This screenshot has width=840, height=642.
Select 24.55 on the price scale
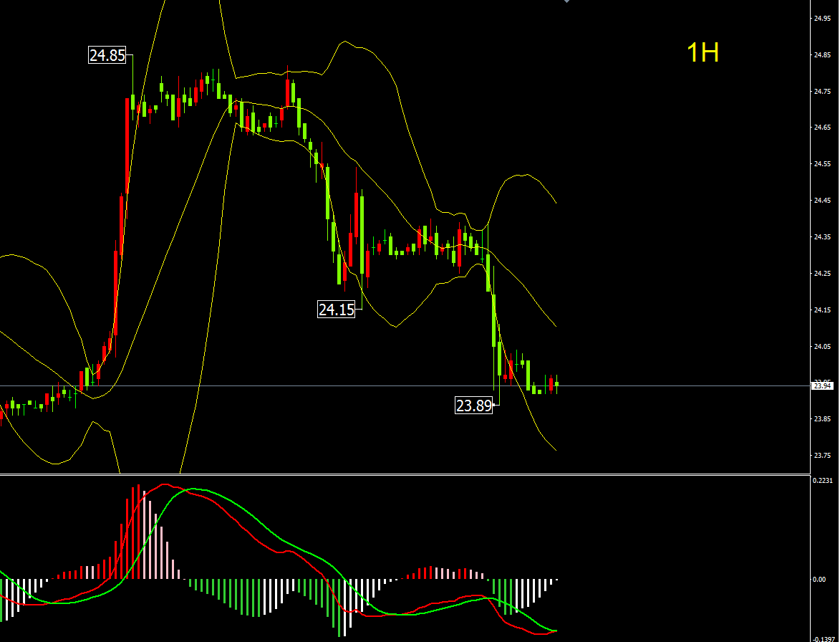tap(822, 164)
